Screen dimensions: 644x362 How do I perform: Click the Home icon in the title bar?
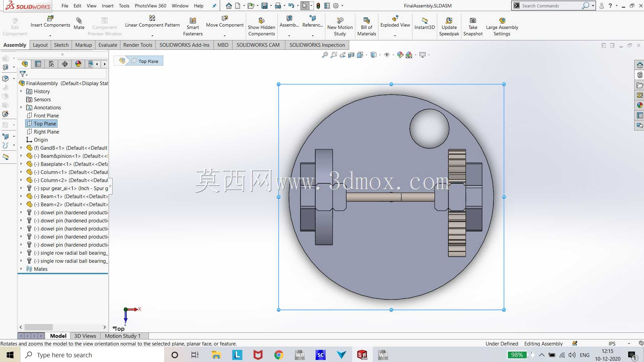pyautogui.click(x=229, y=6)
